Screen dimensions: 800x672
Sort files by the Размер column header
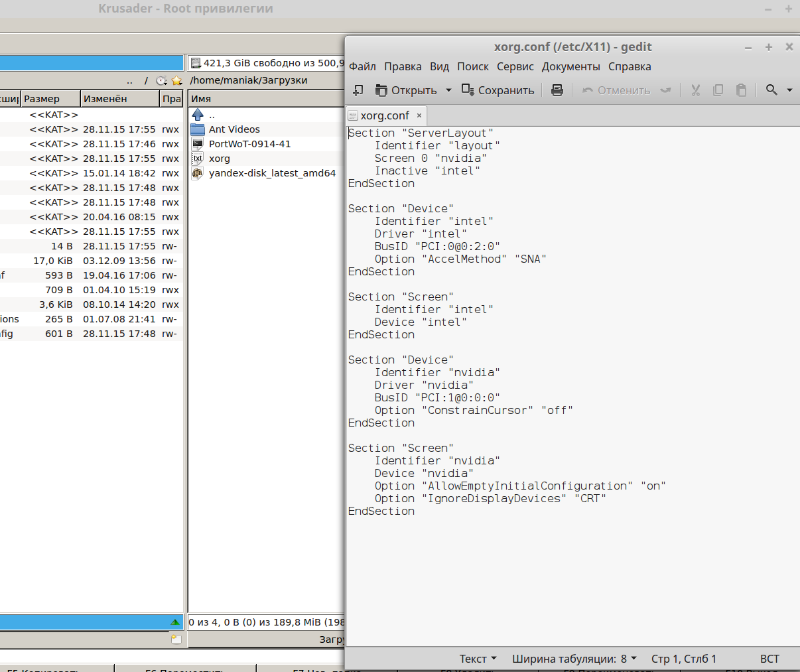[x=42, y=99]
